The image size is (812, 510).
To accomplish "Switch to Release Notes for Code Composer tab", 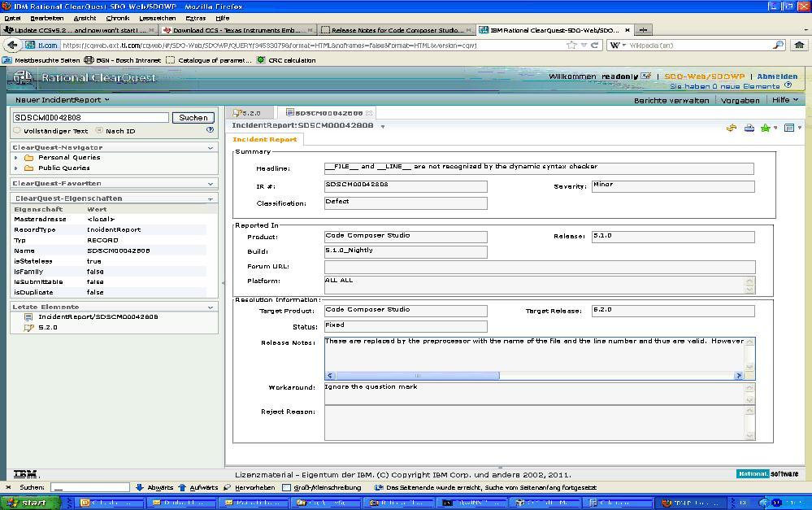I will [397, 30].
